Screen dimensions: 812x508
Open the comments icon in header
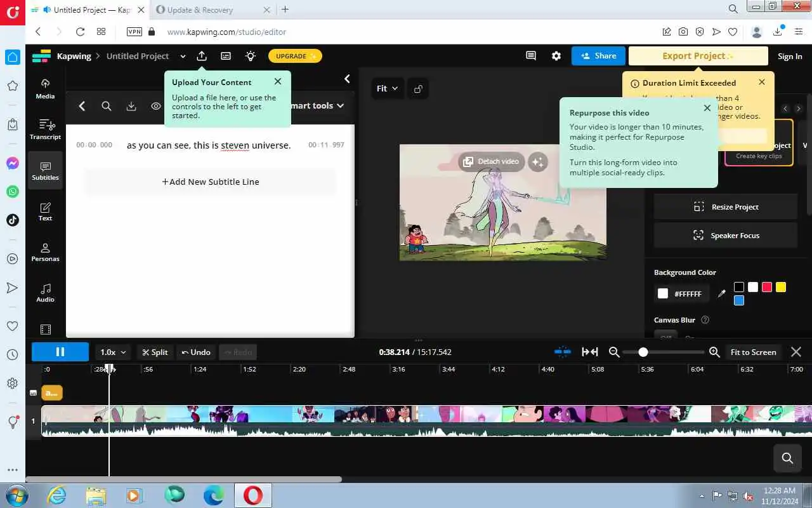click(x=531, y=56)
